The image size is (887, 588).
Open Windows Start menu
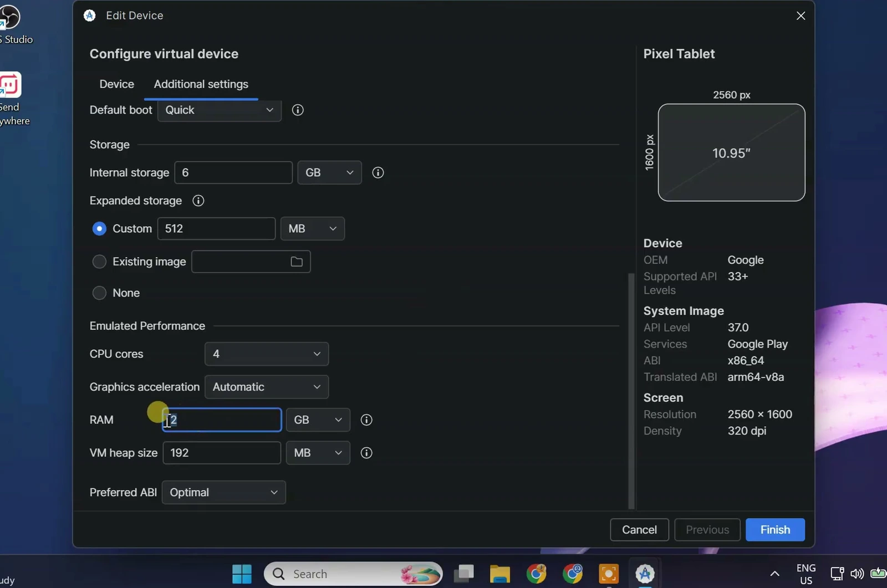(x=242, y=574)
